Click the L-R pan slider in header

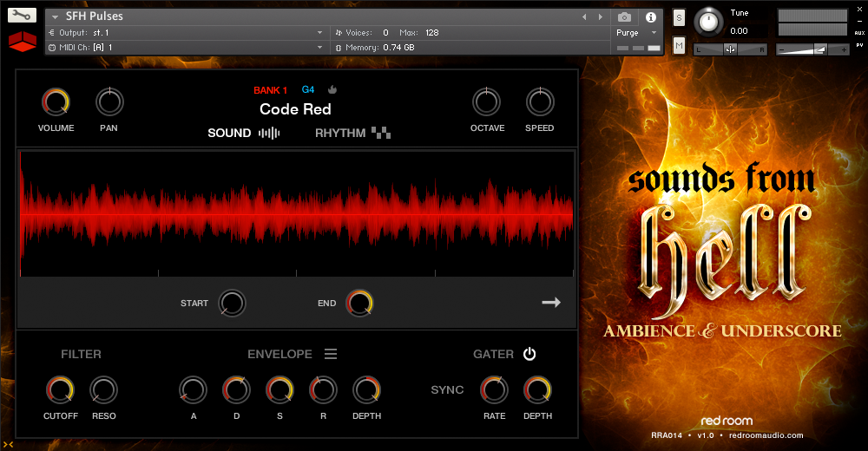(x=730, y=49)
